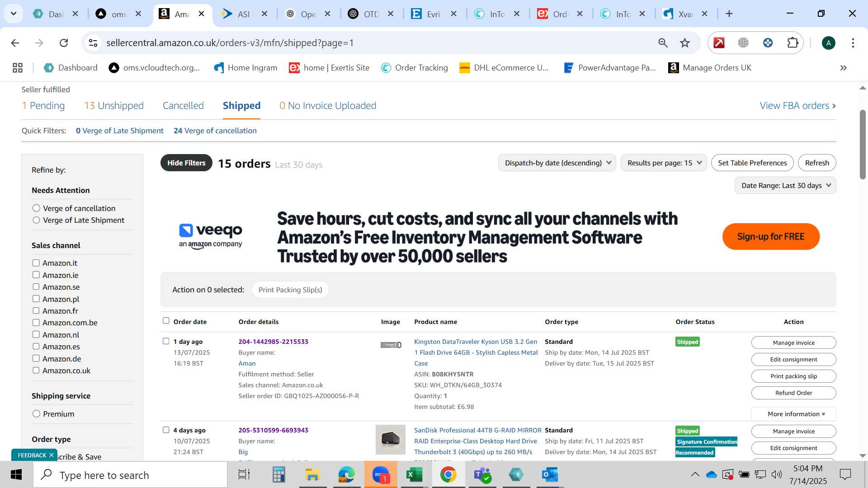868x488 pixels.
Task: Select Verge of cancellation radio button
Action: pyautogui.click(x=36, y=208)
